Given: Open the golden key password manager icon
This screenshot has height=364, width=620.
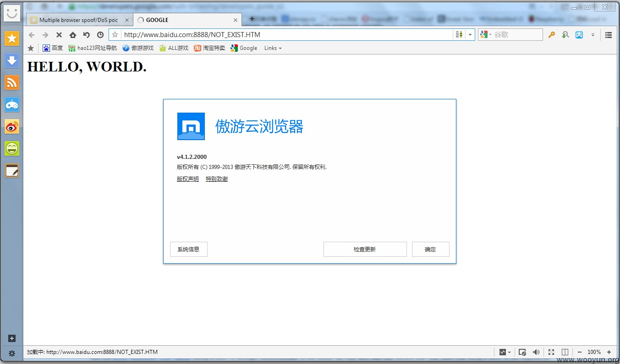Looking at the screenshot, I should (x=551, y=35).
